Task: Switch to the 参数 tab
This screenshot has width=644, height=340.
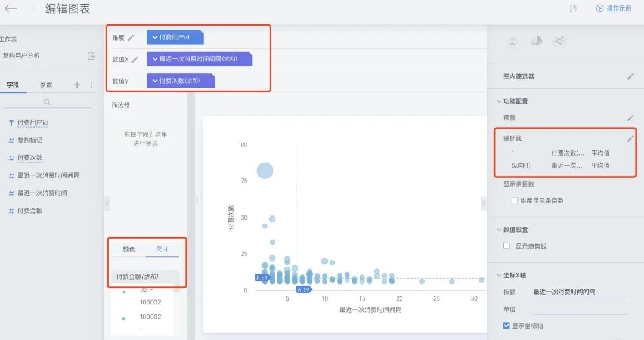Action: point(46,85)
